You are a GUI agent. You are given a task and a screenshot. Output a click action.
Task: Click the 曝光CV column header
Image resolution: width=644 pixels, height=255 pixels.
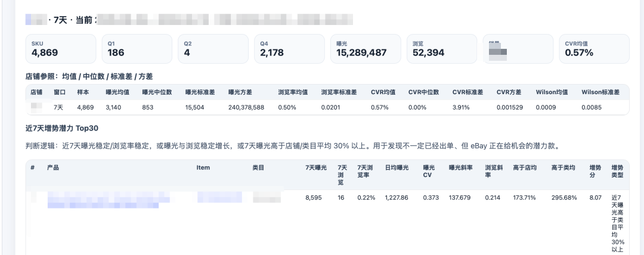429,171
